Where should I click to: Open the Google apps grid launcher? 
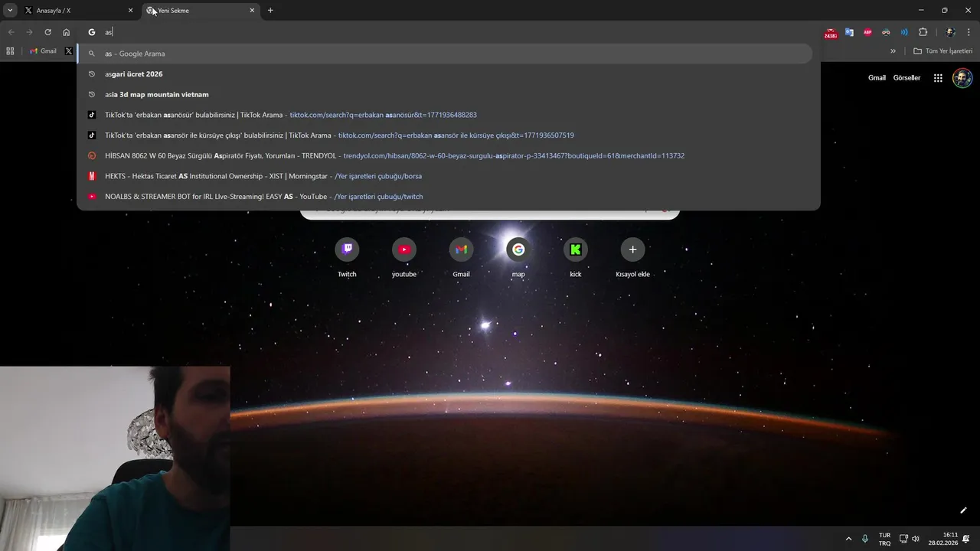(x=938, y=78)
